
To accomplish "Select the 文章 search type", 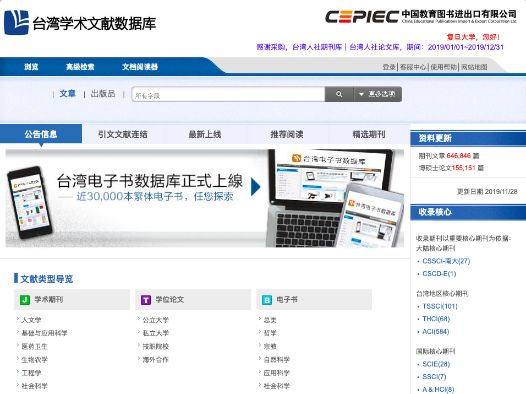I will (x=67, y=94).
